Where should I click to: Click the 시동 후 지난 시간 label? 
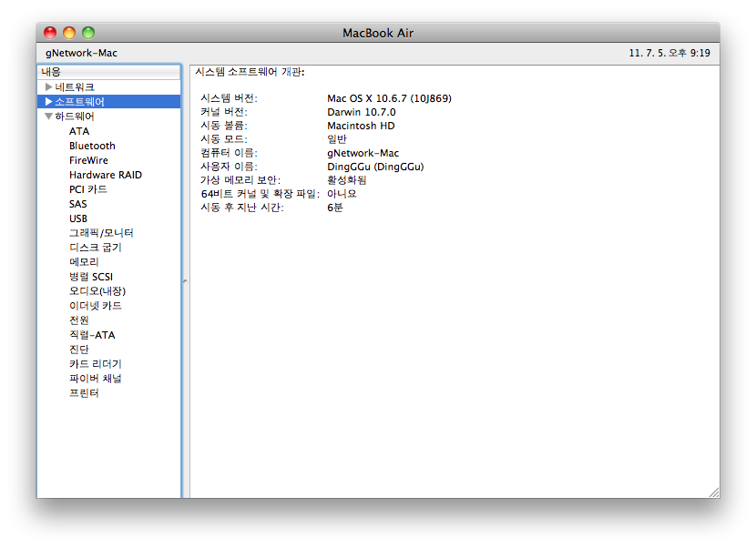242,208
